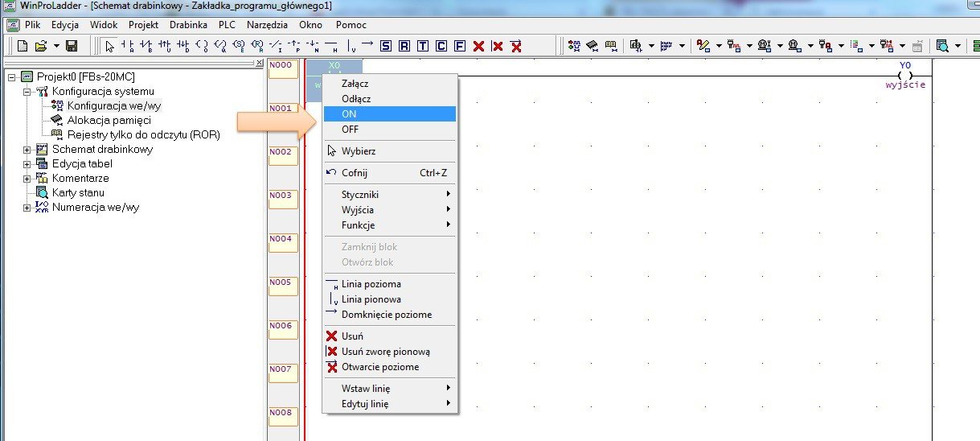Screen dimensions: 980x441
Task: Open the Funkcje submenu
Action: tap(389, 225)
